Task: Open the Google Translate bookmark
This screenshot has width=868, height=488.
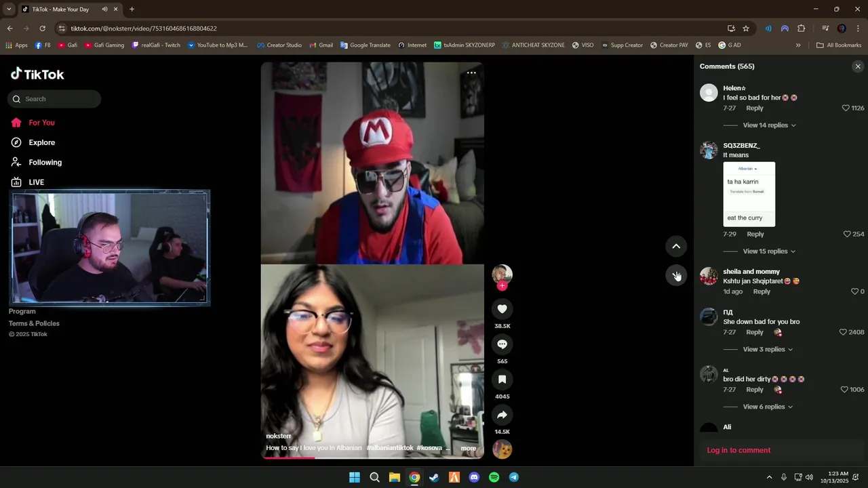Action: tap(365, 45)
